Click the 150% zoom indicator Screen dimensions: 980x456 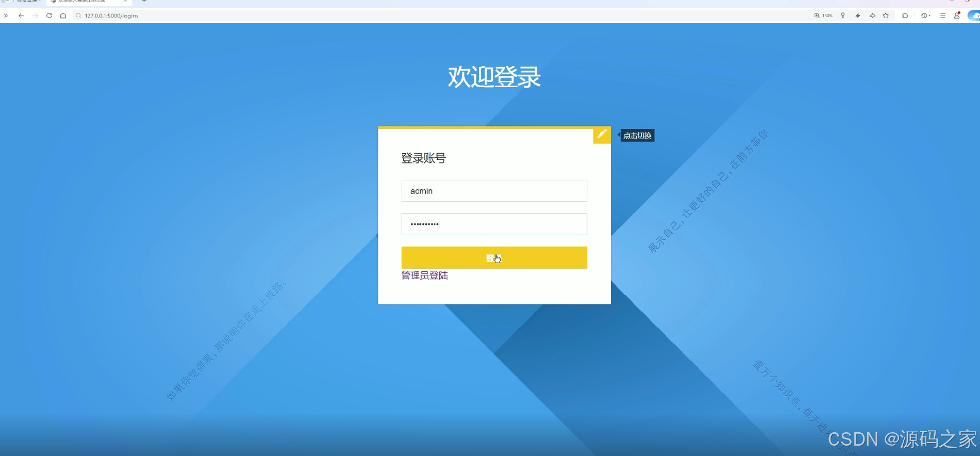823,15
